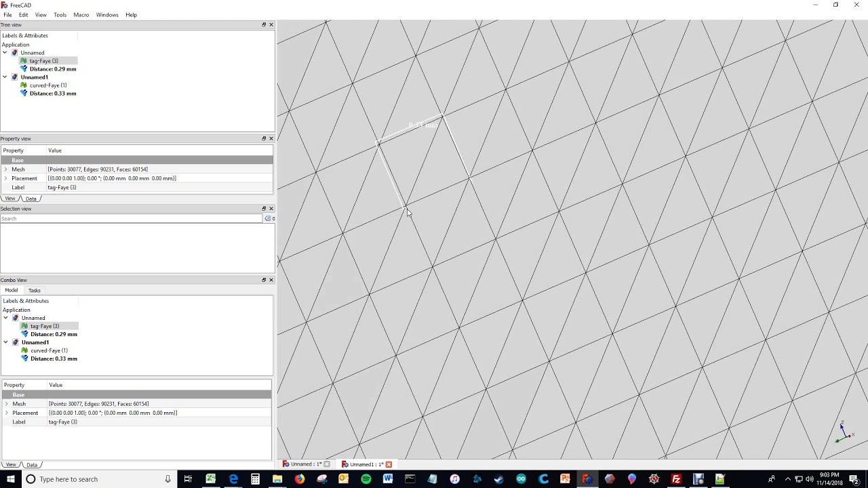868x488 pixels.
Task: Select tag-Faye (3) in Combo View tree
Action: pos(45,326)
